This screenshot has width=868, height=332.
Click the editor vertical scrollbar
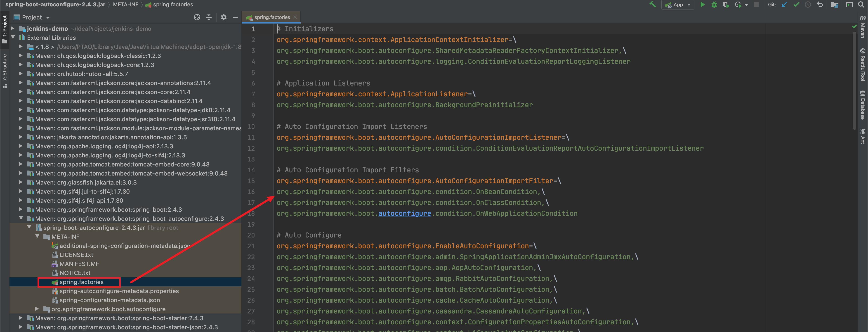pyautogui.click(x=854, y=81)
